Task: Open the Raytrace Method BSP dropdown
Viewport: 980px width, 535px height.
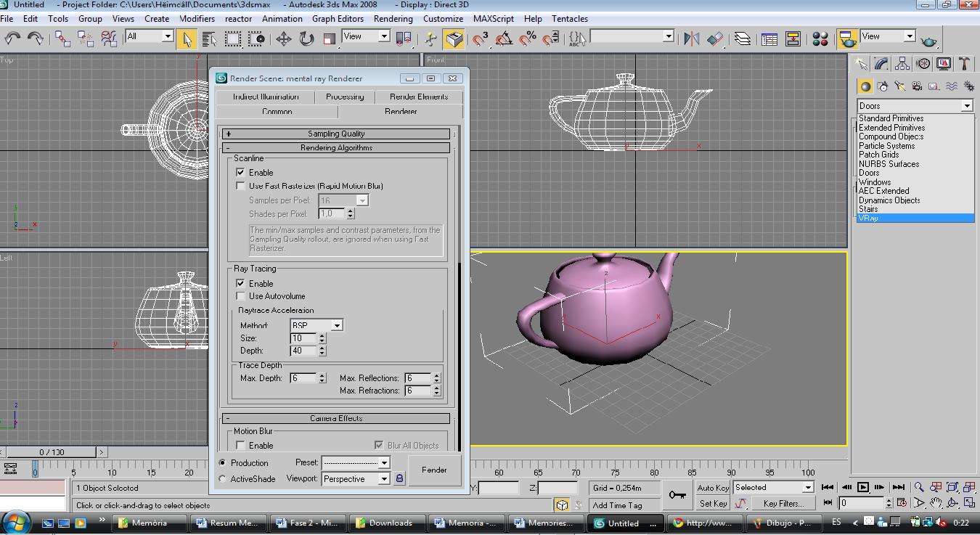Action: tap(317, 325)
